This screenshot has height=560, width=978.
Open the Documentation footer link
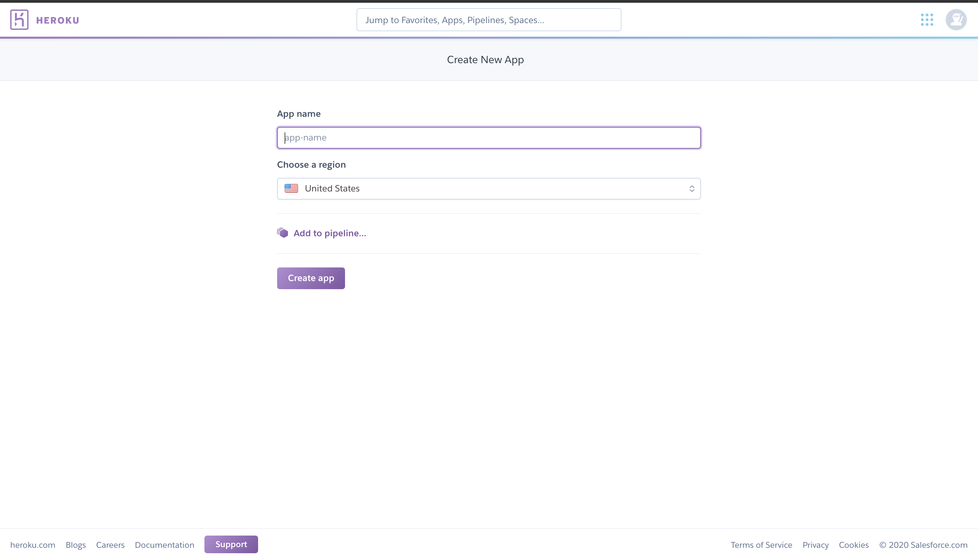(x=164, y=545)
